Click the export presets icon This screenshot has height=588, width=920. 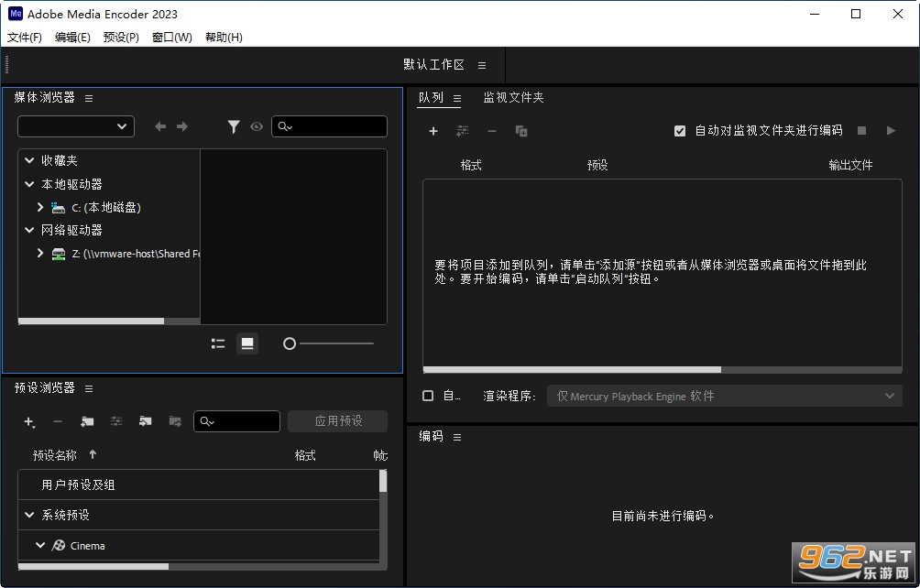point(175,421)
